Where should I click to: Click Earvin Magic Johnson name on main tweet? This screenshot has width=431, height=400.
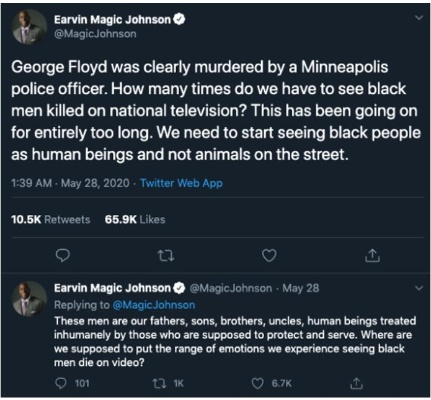pyautogui.click(x=112, y=20)
